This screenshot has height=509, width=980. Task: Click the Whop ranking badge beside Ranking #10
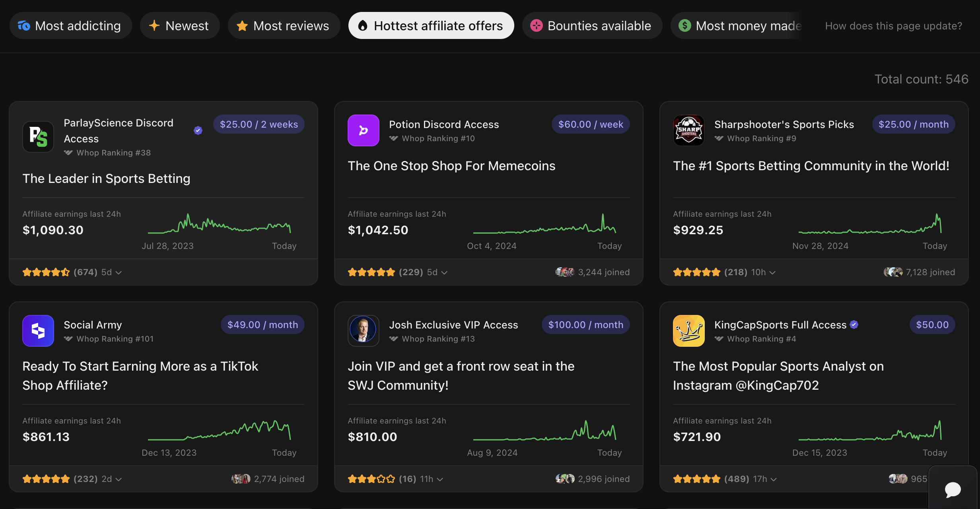click(x=394, y=138)
